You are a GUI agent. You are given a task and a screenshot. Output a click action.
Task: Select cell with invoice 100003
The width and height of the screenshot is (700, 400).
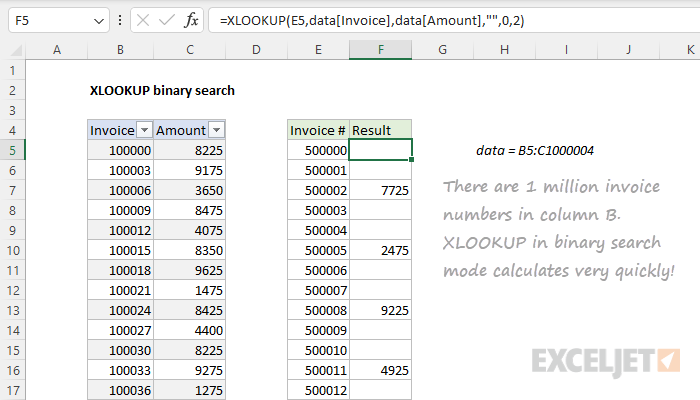pyautogui.click(x=121, y=171)
